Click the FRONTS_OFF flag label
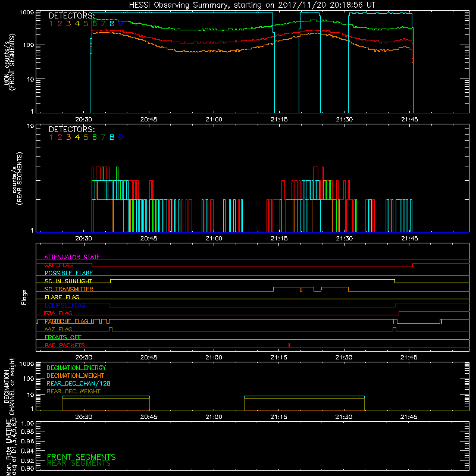Viewport: 476px width, 476px height. pyautogui.click(x=63, y=337)
